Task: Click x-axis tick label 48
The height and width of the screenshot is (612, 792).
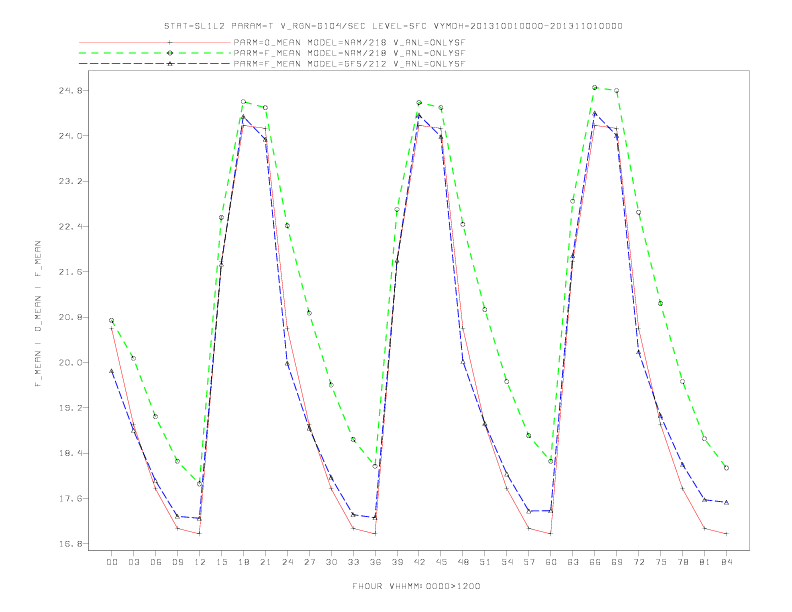Action: pyautogui.click(x=463, y=562)
